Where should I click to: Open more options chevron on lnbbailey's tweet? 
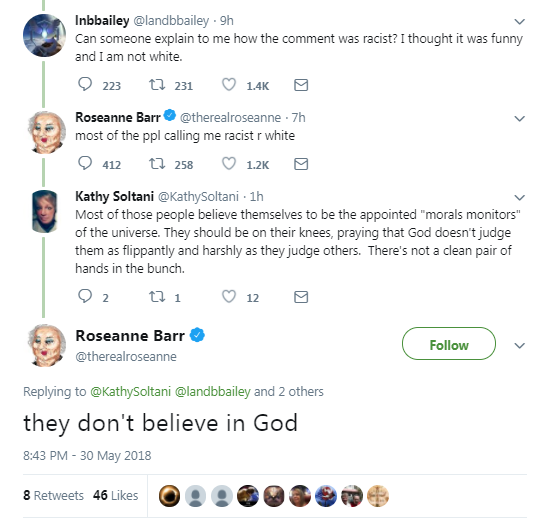pyautogui.click(x=519, y=22)
